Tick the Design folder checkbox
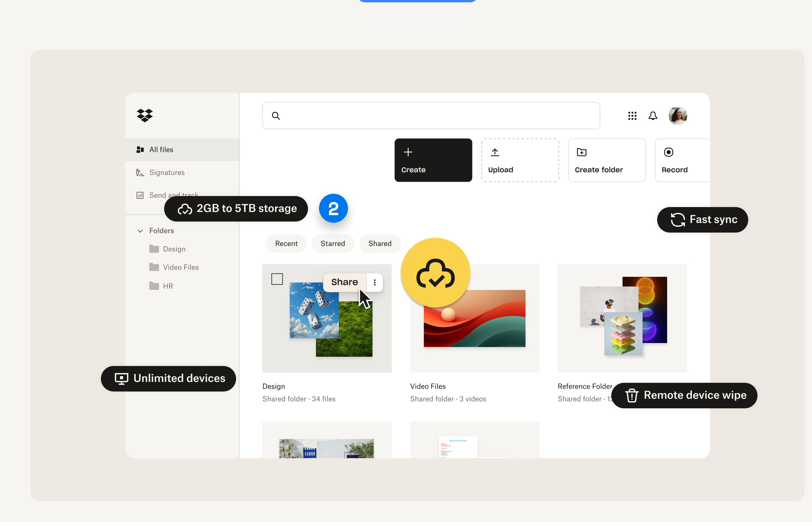812x522 pixels. 277,279
